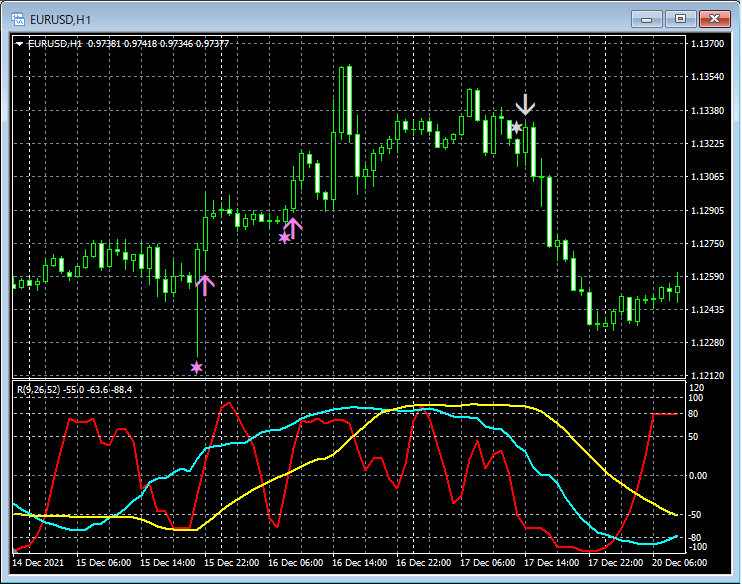Click the white down arrow sell signal
This screenshot has height=584, width=742.
click(526, 105)
